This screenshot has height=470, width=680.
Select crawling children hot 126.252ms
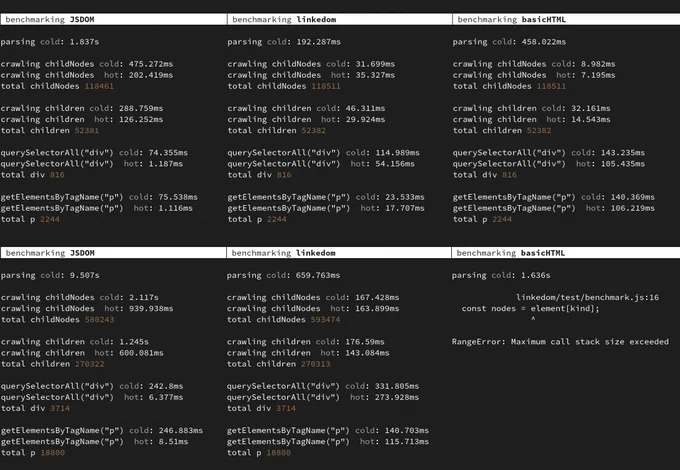pos(141,120)
